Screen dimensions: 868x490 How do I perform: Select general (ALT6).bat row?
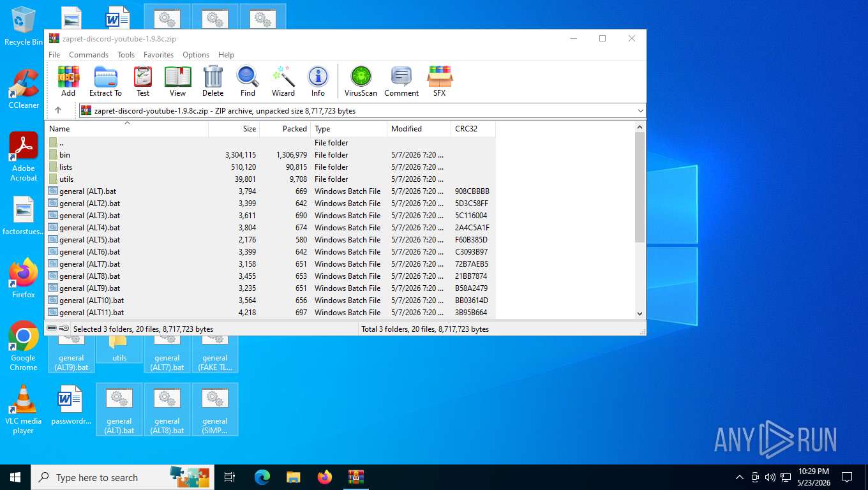(270, 252)
